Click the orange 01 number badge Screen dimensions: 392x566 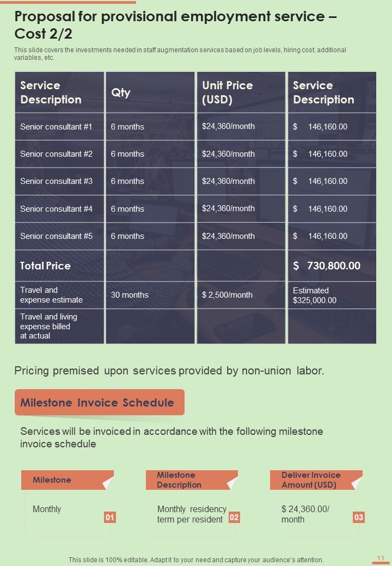pos(110,517)
